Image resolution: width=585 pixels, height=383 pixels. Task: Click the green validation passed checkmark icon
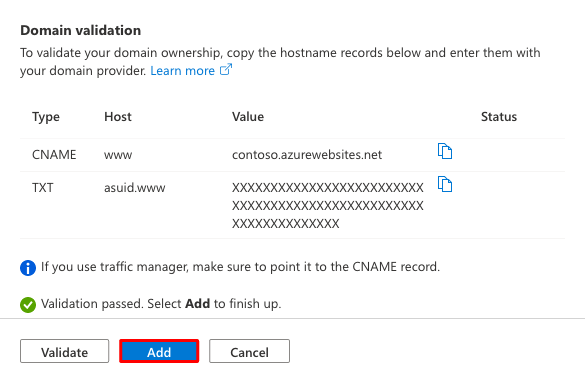pos(28,305)
